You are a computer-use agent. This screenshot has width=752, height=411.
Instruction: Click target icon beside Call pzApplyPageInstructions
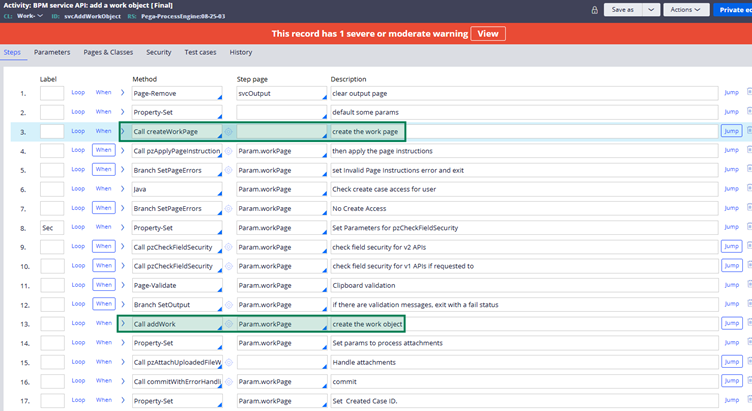(x=227, y=151)
